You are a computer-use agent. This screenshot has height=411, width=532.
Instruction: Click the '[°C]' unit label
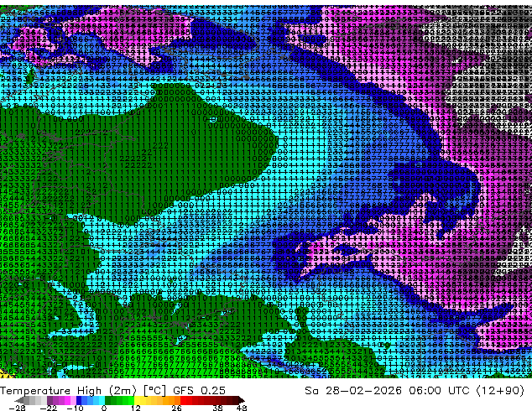click(154, 391)
